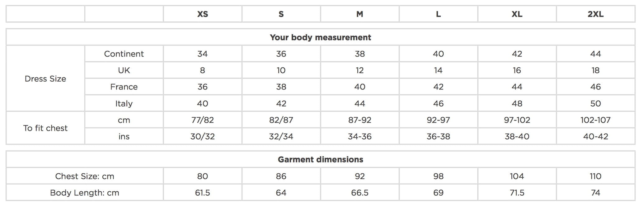644x210 pixels.
Task: Select the Continent row label
Action: pyautogui.click(x=124, y=54)
